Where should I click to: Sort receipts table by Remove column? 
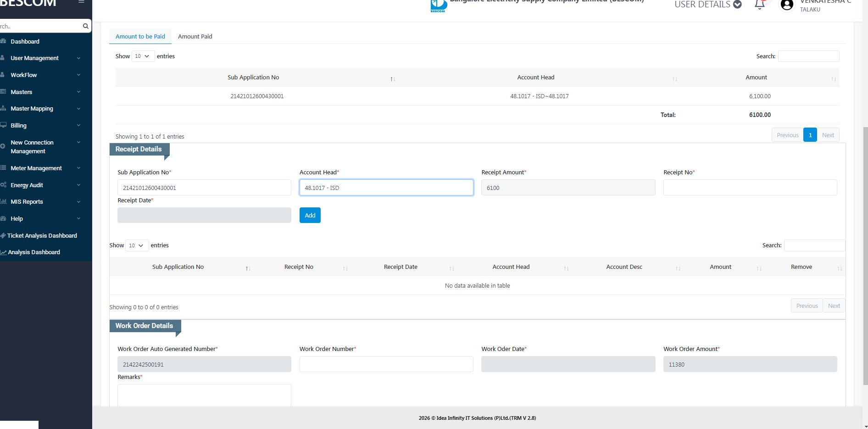[840, 268]
